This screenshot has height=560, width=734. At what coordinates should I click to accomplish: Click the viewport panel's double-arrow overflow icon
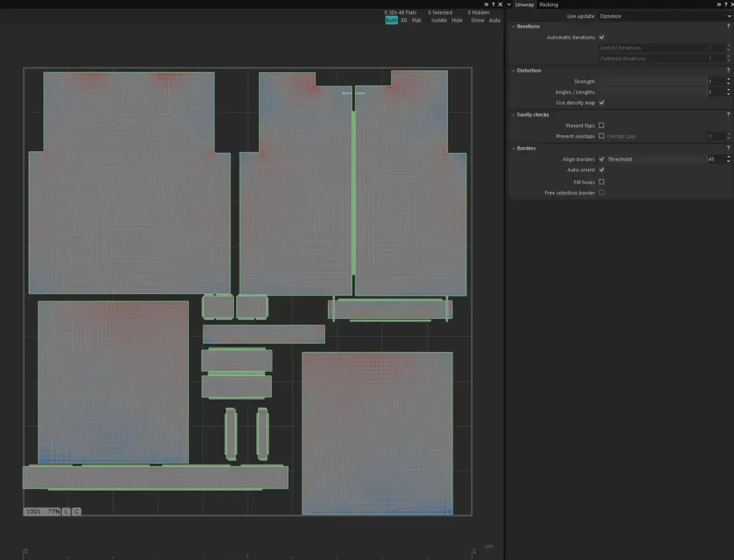[x=486, y=5]
